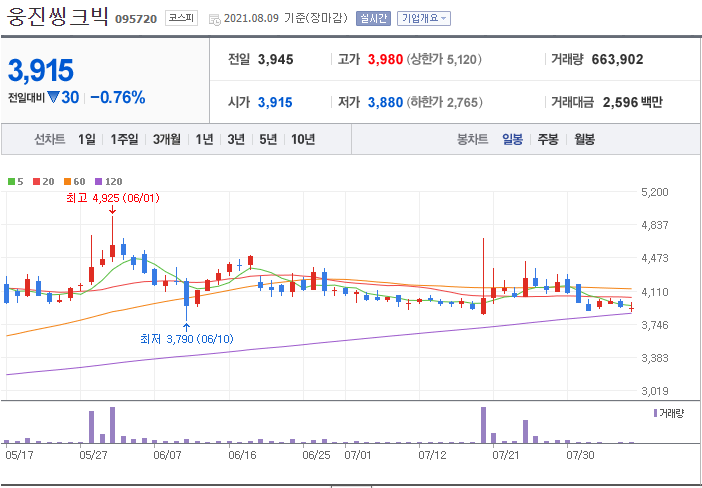Click the 07/12 date axis label

click(x=432, y=455)
